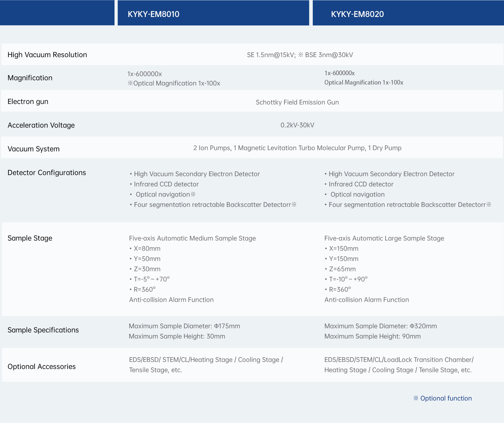Click the EM8020 'R=360°' rotation value

click(338, 290)
